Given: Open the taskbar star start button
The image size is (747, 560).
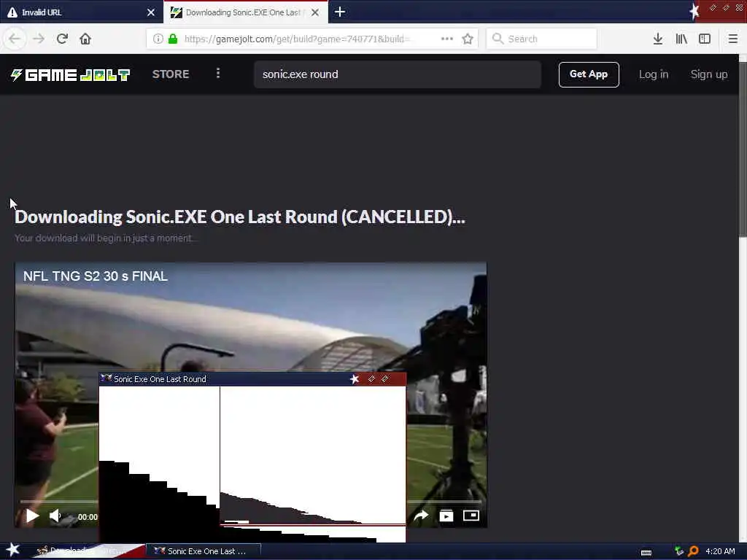Looking at the screenshot, I should (13, 550).
